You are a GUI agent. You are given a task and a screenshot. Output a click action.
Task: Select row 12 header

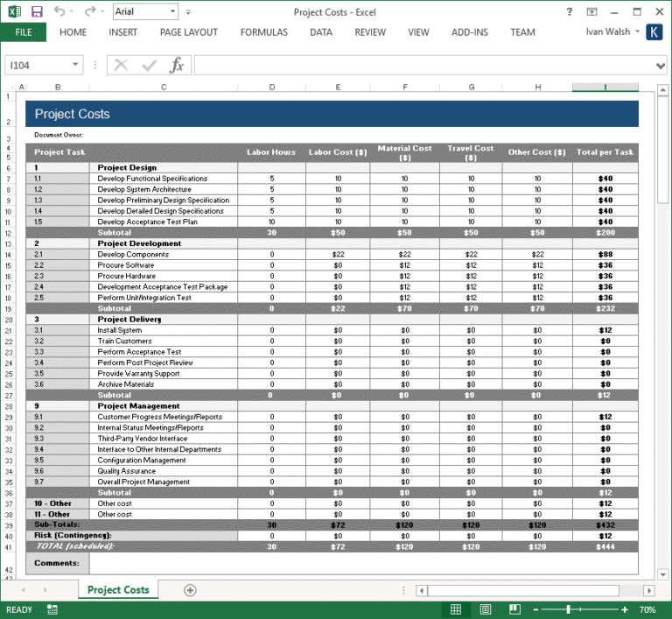point(8,234)
